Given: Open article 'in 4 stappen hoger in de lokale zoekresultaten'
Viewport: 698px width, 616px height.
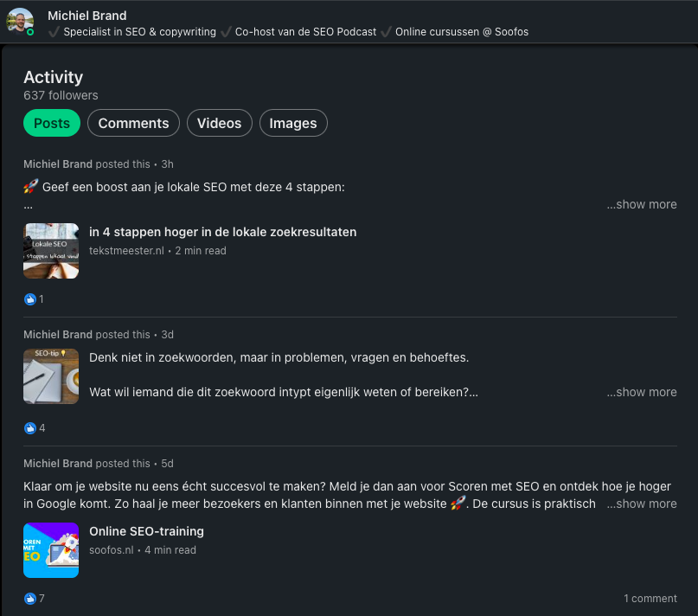Looking at the screenshot, I should 222,232.
